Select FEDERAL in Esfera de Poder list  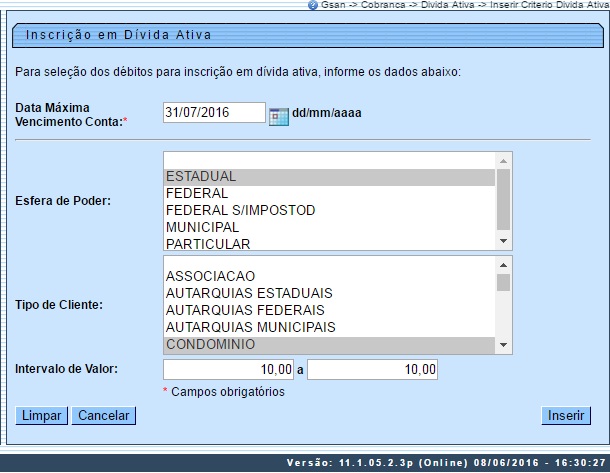(x=329, y=193)
